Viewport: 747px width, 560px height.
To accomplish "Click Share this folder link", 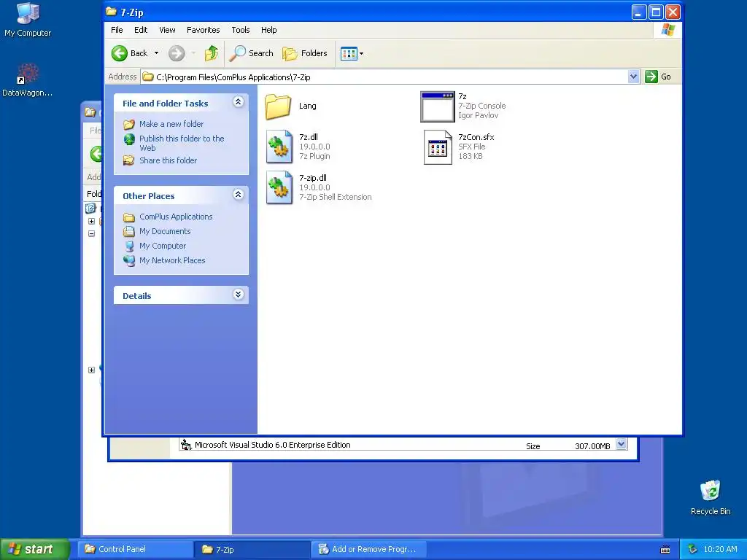I will (169, 160).
